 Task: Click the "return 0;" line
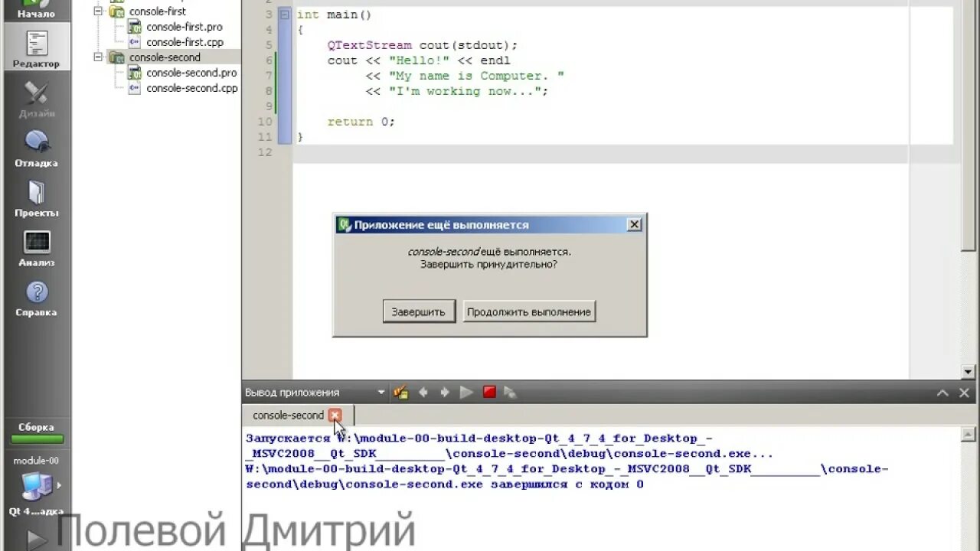(x=361, y=122)
